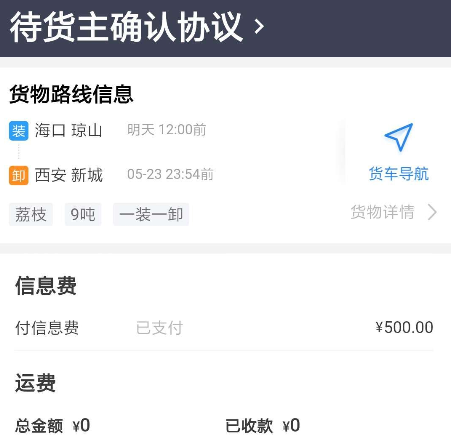
Task: View 货物详情 cargo details
Action: 383,212
